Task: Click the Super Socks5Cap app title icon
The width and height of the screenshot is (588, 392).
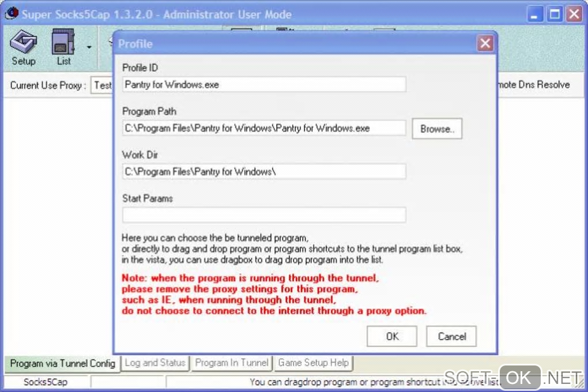Action: [x=12, y=13]
